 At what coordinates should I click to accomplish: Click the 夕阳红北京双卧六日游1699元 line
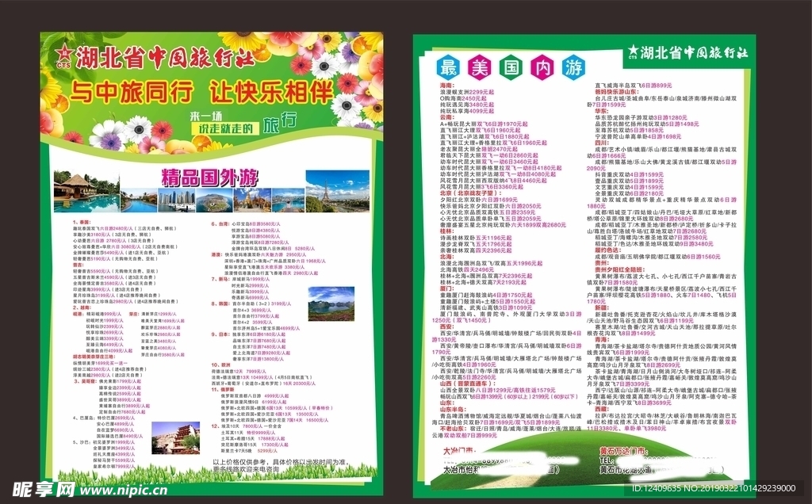pyautogui.click(x=478, y=199)
